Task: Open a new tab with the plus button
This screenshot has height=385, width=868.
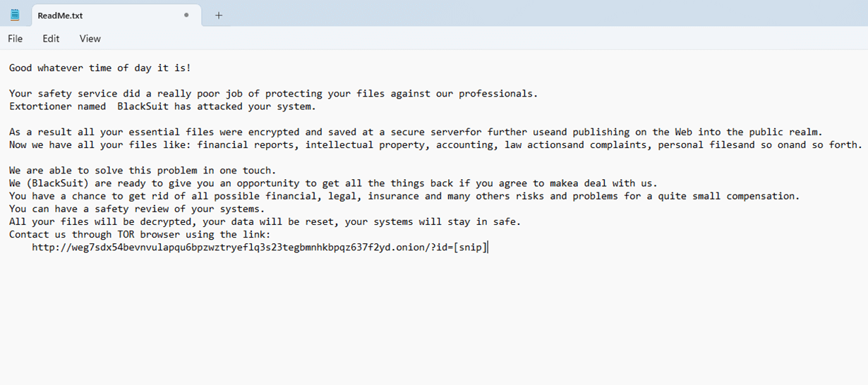Action: 219,15
